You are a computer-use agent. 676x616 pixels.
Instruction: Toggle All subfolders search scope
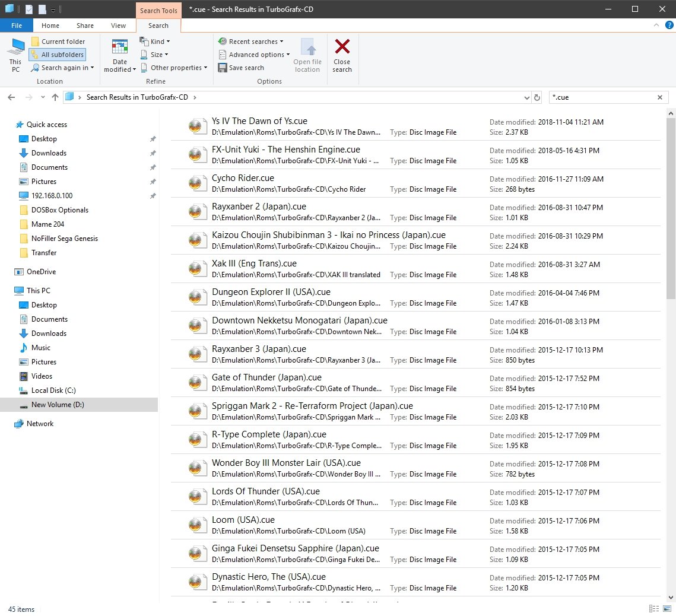click(x=58, y=55)
